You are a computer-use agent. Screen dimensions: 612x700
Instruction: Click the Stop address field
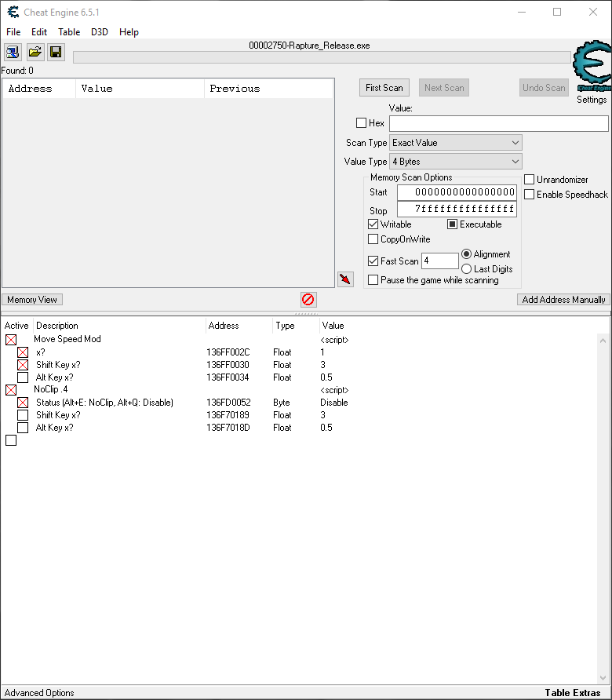tap(457, 209)
